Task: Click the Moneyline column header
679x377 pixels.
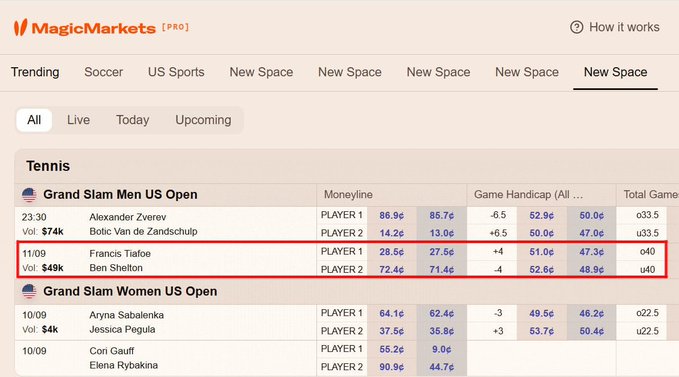Action: [348, 195]
